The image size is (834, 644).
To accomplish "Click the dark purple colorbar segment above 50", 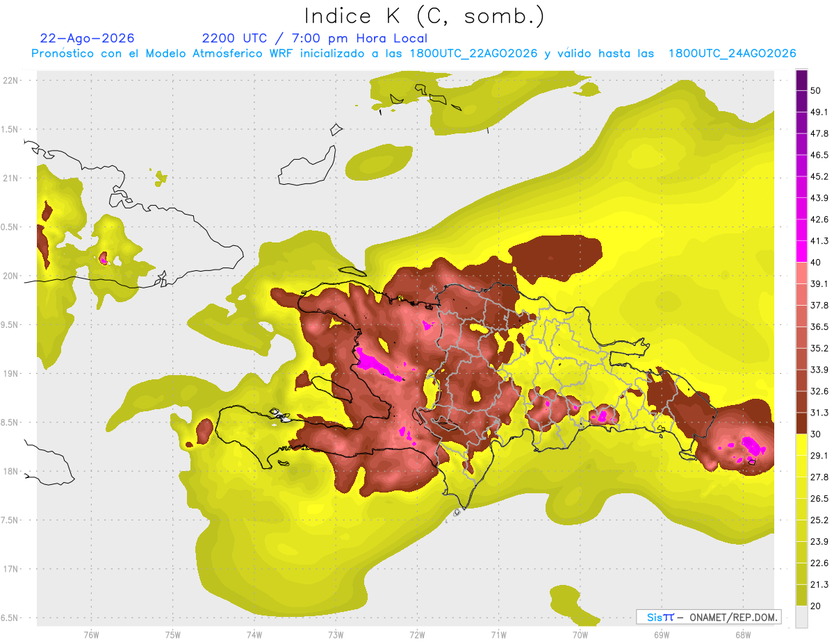I will (801, 81).
